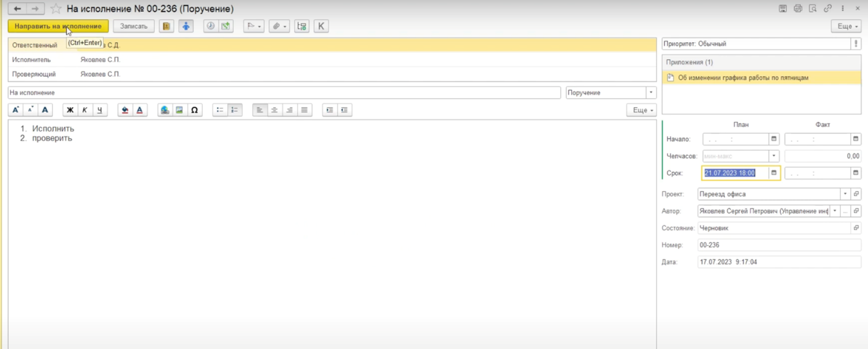Open print preview magnifier icon
The height and width of the screenshot is (349, 868).
813,9
